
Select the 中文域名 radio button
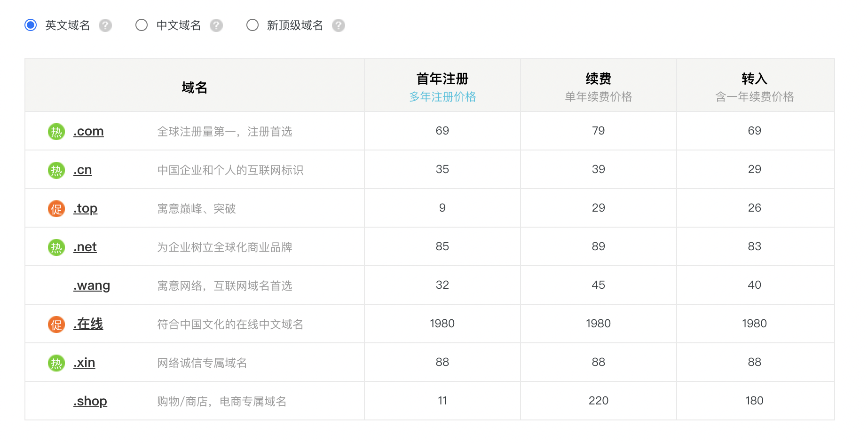tap(142, 25)
